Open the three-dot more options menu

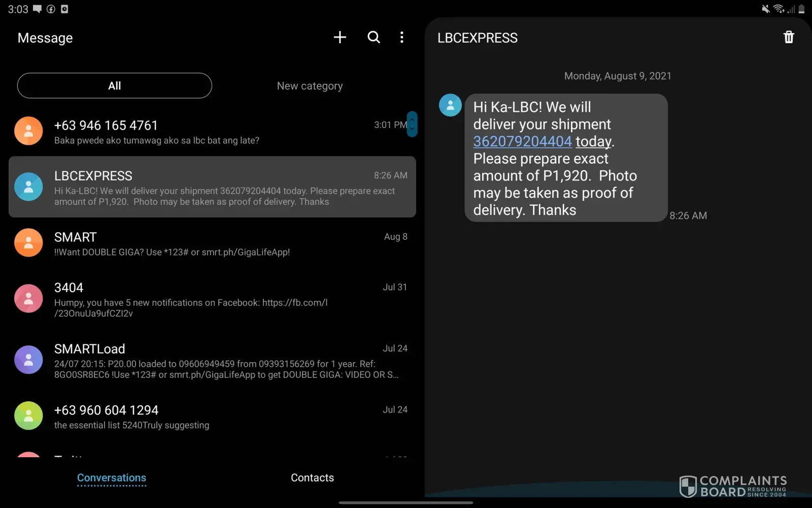point(402,37)
